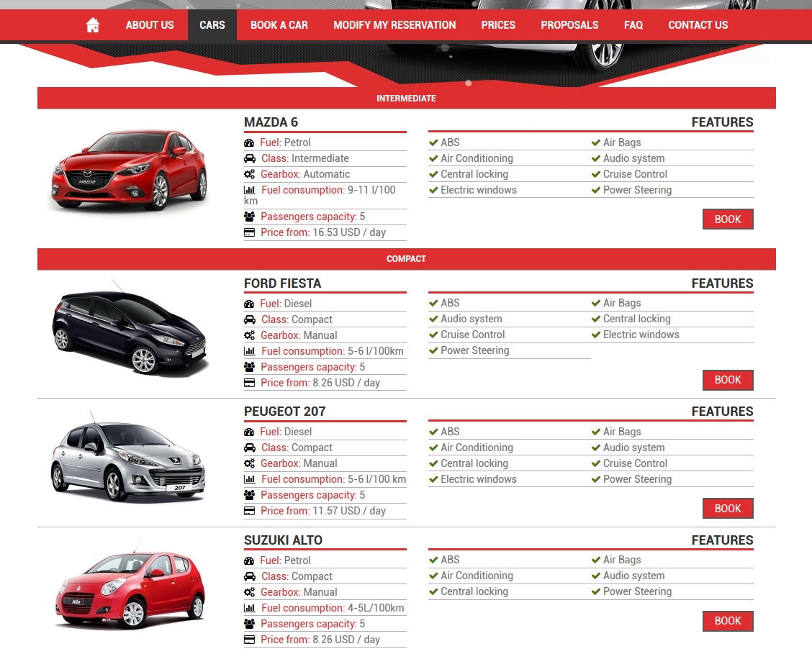The height and width of the screenshot is (654, 812).
Task: Click the Mazda 6 fuel consumption chart icon
Action: tap(250, 190)
